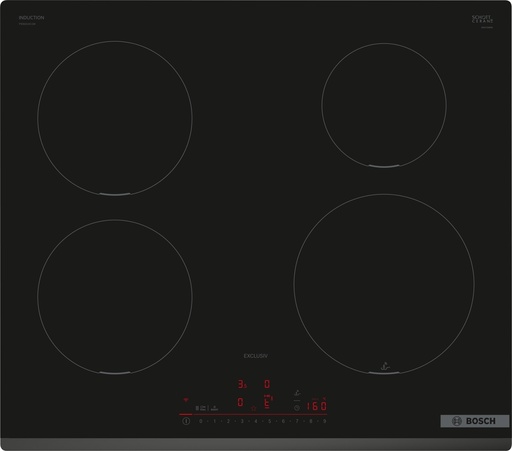
Task: Select the rear-left zone display showing 3
Action: pyautogui.click(x=242, y=384)
